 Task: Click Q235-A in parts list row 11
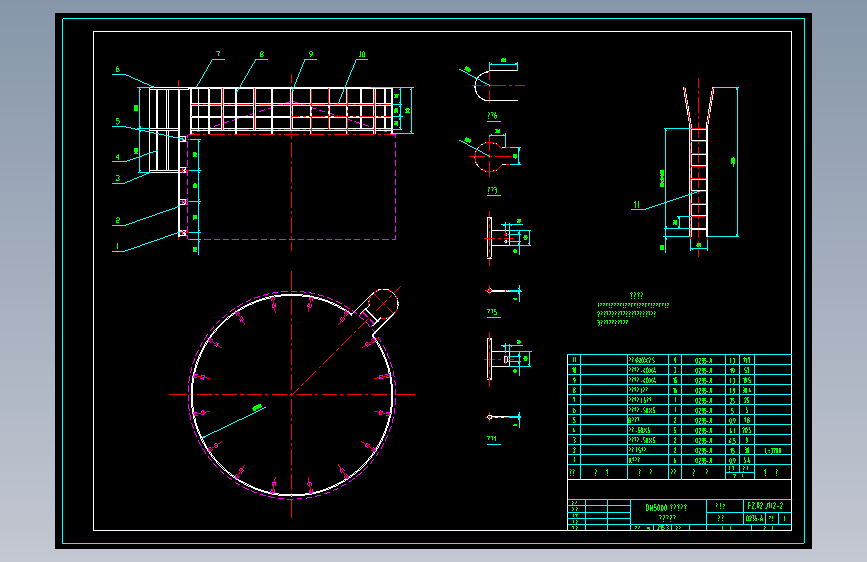[703, 361]
